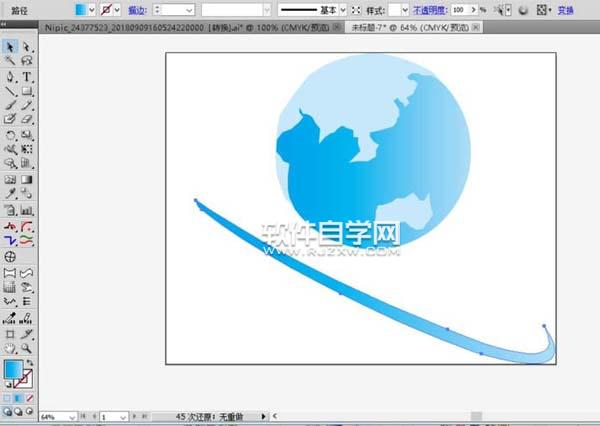
Task: Select the Type tool
Action: point(26,77)
